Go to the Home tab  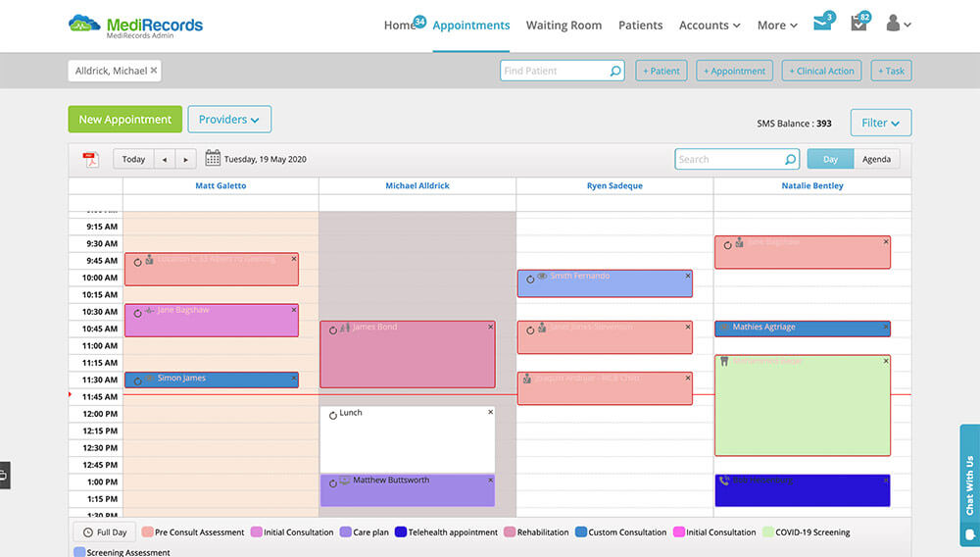tap(400, 25)
